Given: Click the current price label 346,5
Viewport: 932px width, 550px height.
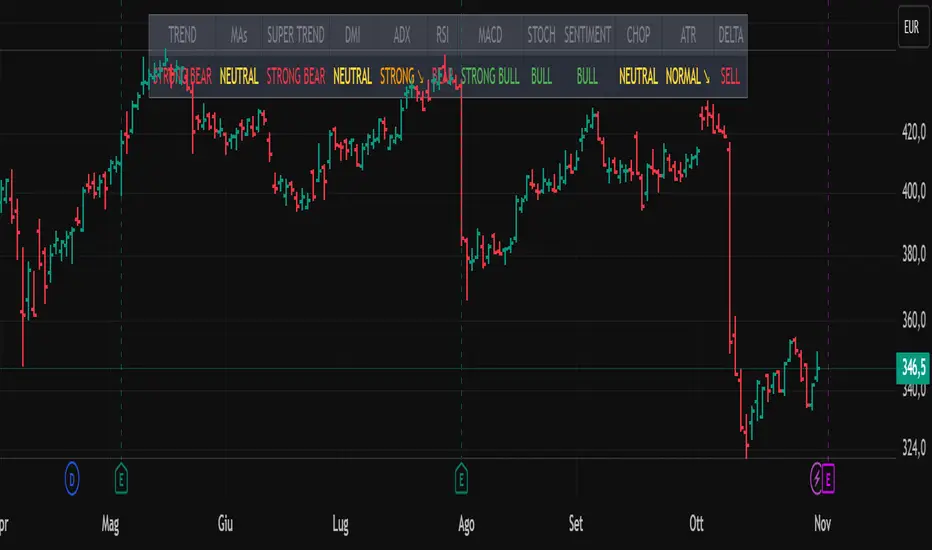Looking at the screenshot, I should pyautogui.click(x=910, y=368).
